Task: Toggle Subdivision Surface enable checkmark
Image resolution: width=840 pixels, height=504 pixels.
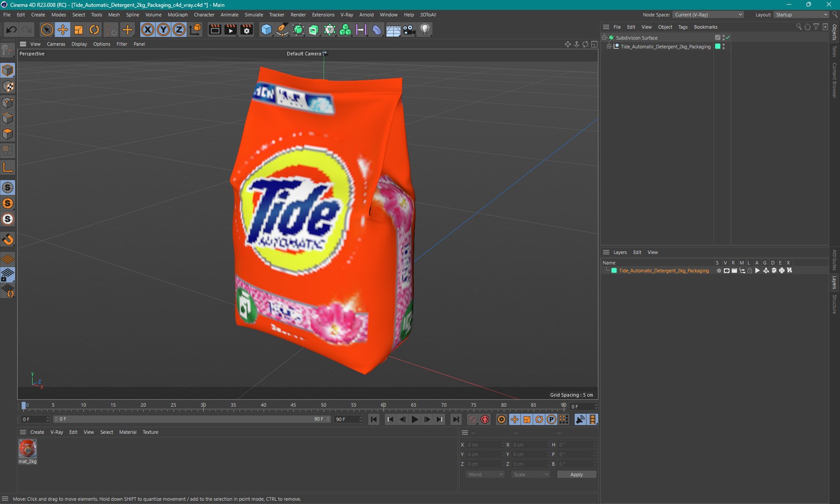Action: 728,37
